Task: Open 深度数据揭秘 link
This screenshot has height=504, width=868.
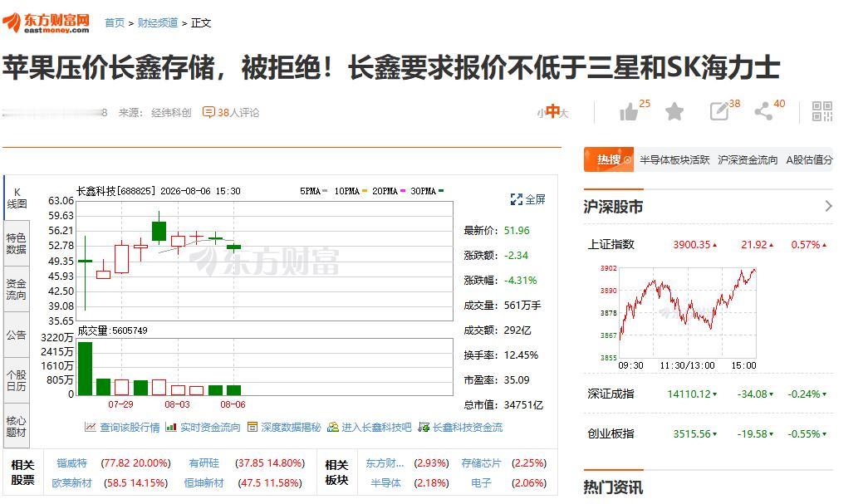Action: pyautogui.click(x=291, y=427)
